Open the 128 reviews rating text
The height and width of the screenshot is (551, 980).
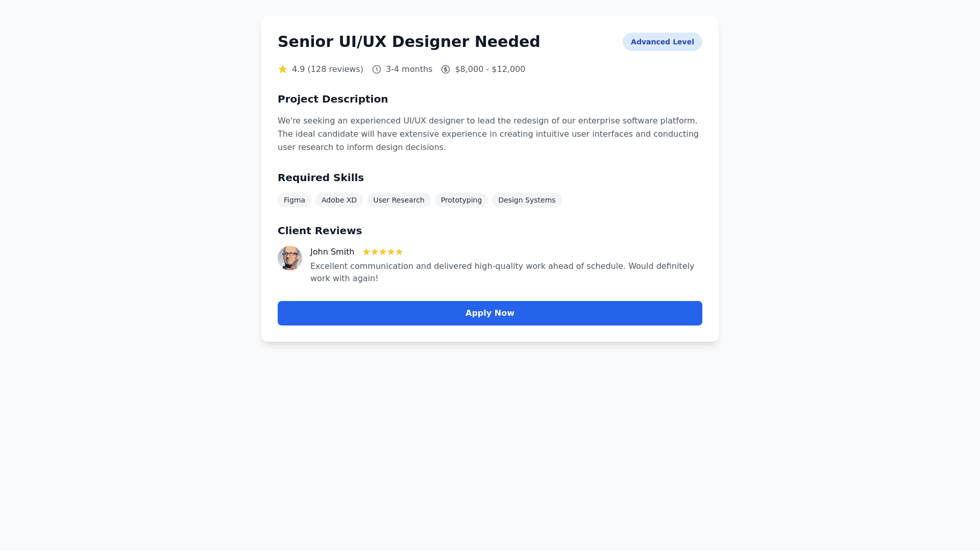coord(328,69)
